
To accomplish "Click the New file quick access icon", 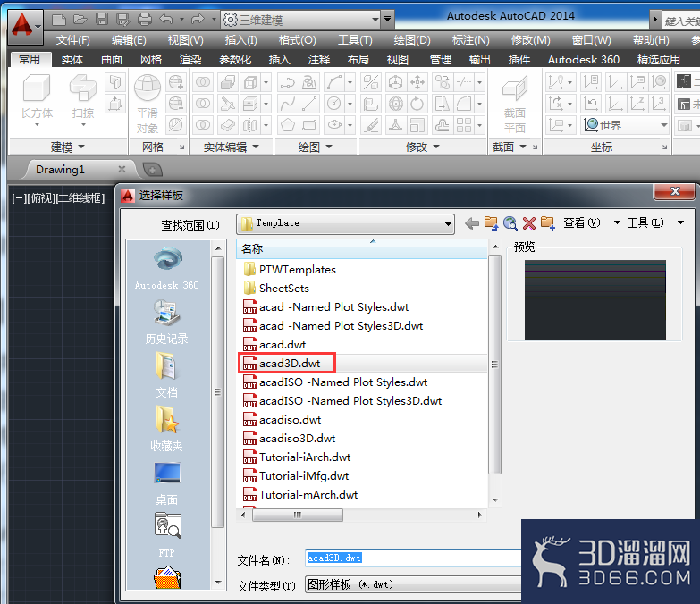I will pyautogui.click(x=58, y=19).
